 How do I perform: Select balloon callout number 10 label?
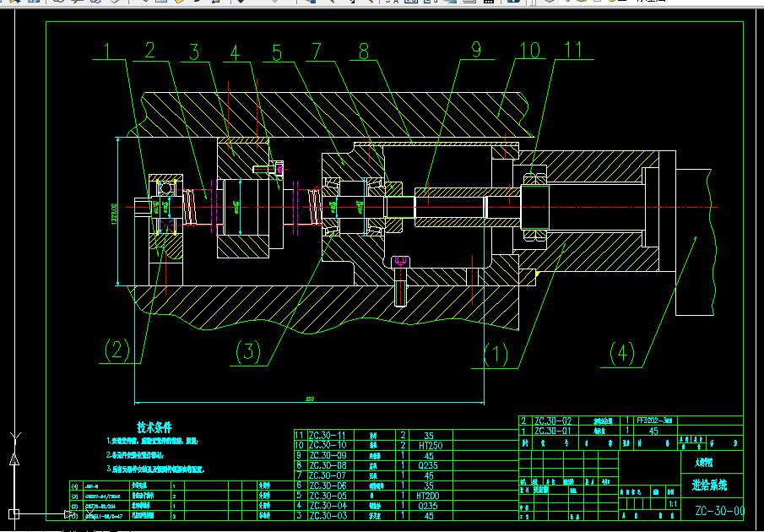point(530,50)
